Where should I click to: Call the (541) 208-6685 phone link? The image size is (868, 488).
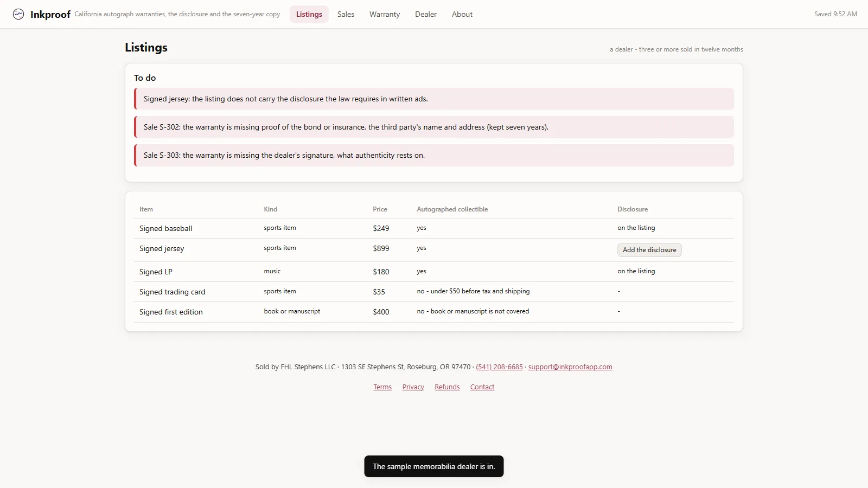point(499,367)
